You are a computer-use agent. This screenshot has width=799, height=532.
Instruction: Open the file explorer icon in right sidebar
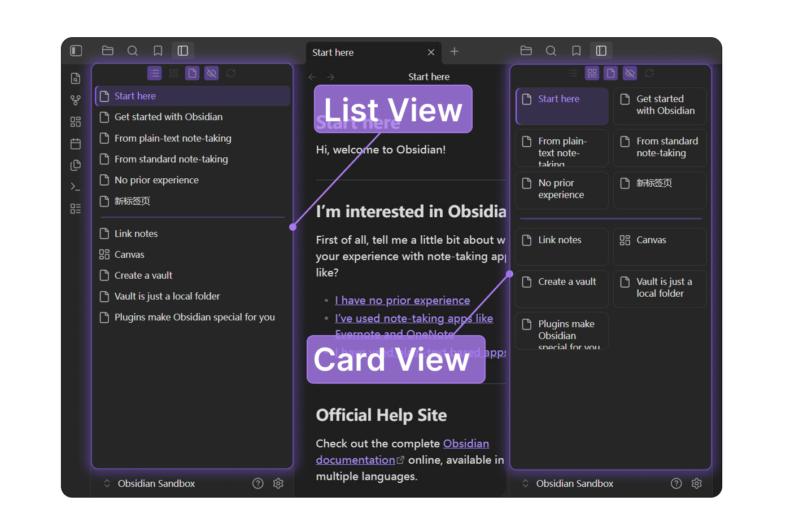(526, 51)
